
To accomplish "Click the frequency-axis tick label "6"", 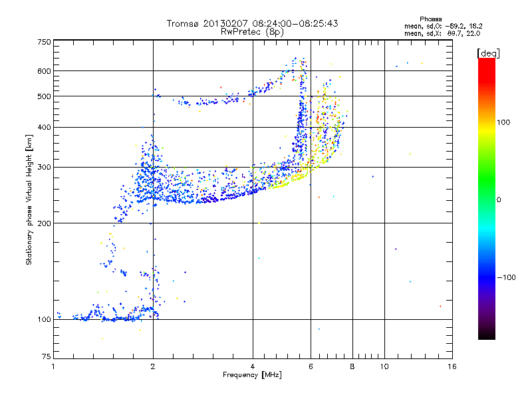I will point(311,366).
